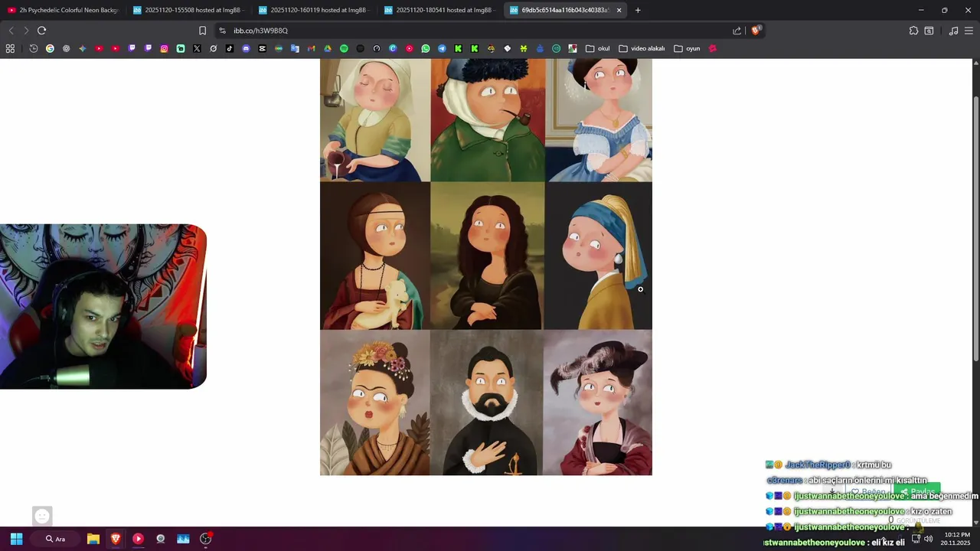
Task: Open the apps grid bookmark icon
Action: 10,48
